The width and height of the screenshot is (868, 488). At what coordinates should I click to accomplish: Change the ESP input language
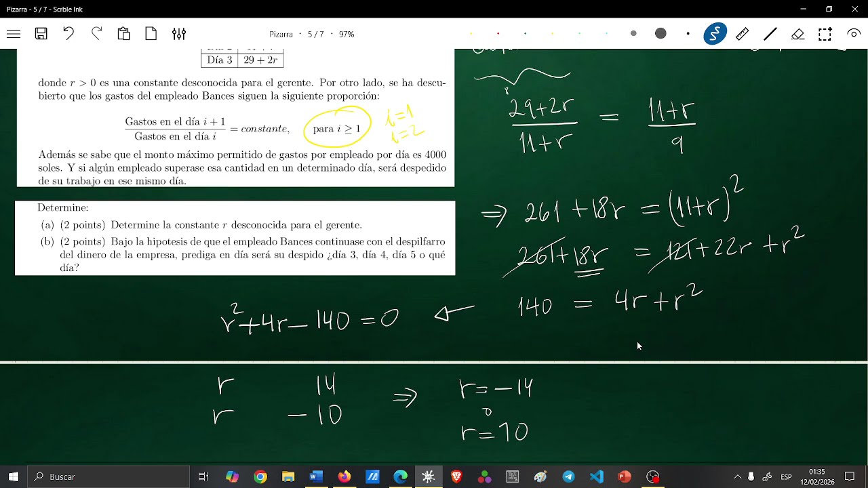click(786, 476)
